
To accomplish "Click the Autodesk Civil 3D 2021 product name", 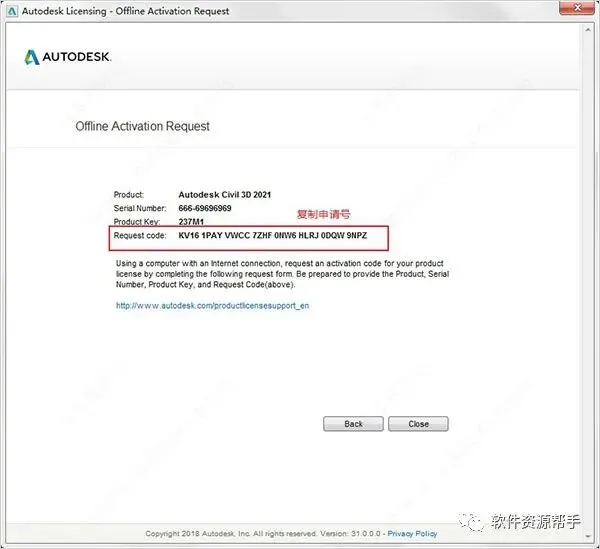I will [225, 194].
